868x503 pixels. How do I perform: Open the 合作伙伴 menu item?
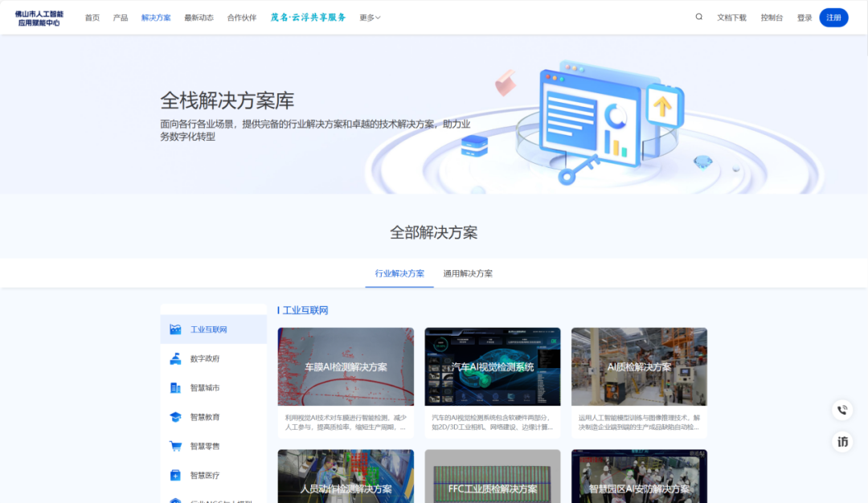241,16
